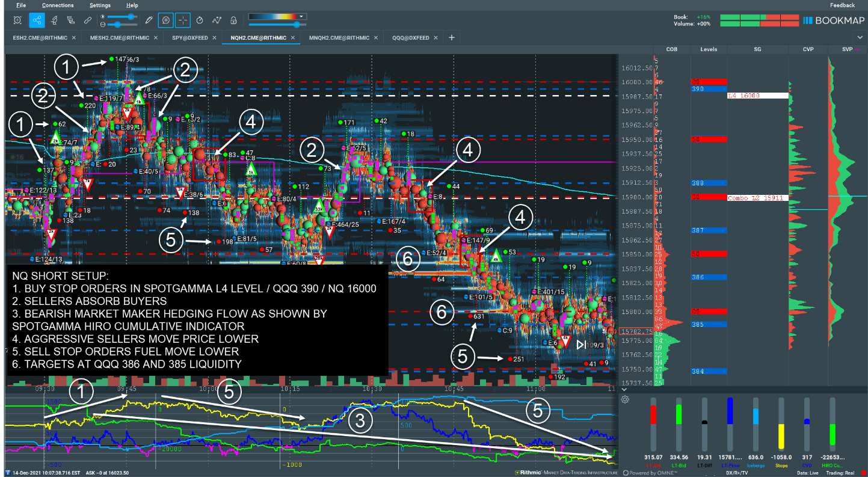This screenshot has height=477, width=868.
Task: Click the SG column header
Action: pyautogui.click(x=757, y=49)
